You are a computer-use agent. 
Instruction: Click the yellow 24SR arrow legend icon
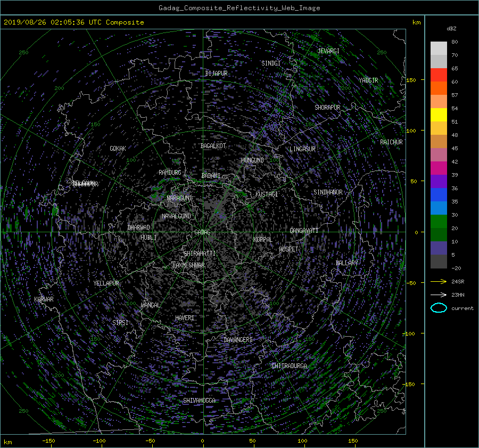(x=439, y=281)
